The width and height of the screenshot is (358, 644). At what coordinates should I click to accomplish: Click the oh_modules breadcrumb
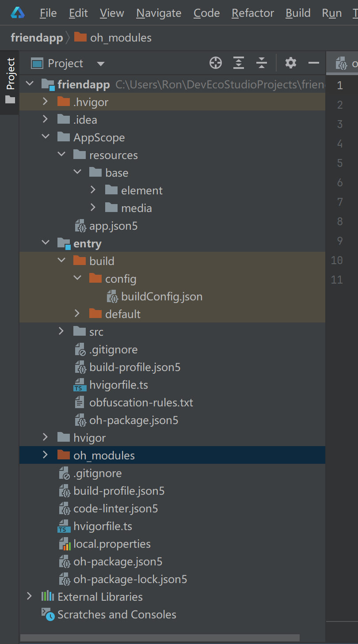pos(120,38)
